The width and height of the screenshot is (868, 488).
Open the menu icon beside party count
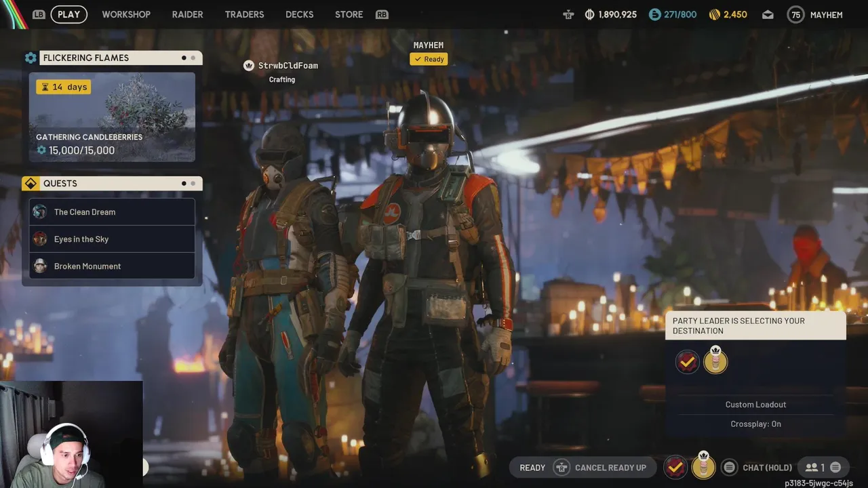[x=835, y=467]
